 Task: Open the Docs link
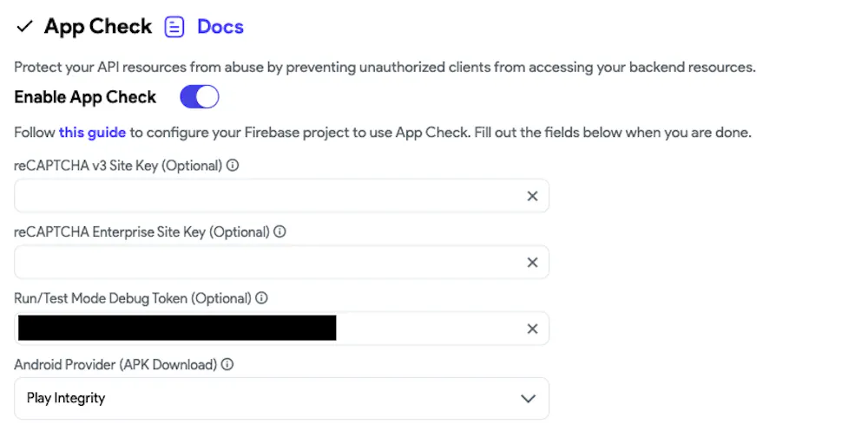[220, 27]
